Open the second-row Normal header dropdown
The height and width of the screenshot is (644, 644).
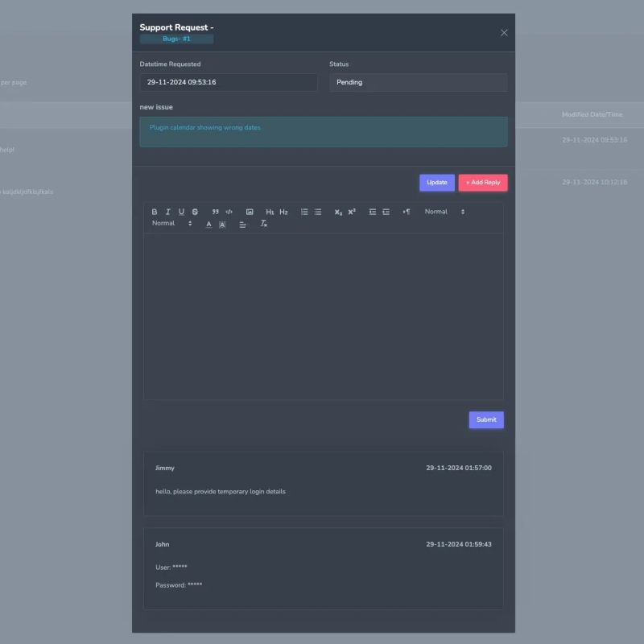pyautogui.click(x=171, y=224)
